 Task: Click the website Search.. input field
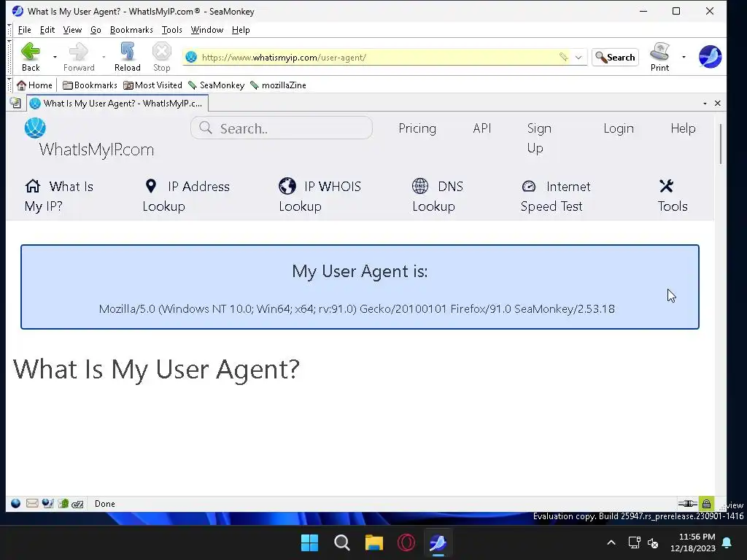282,128
